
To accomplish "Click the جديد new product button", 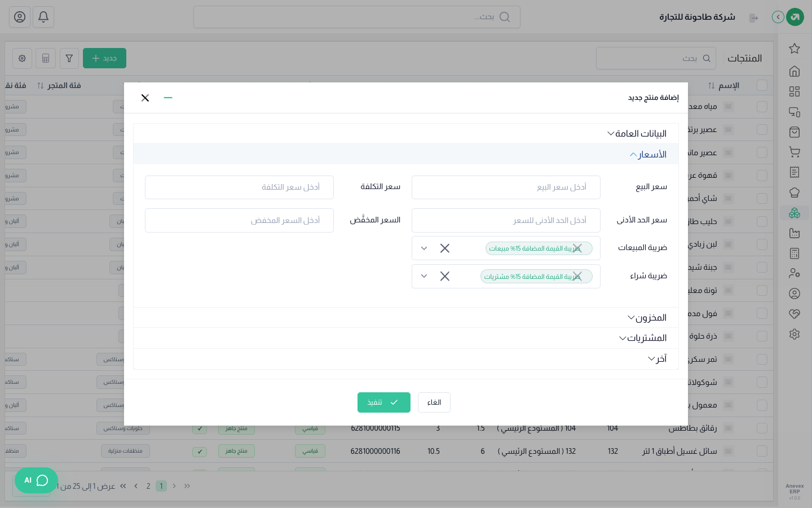I will (x=104, y=58).
